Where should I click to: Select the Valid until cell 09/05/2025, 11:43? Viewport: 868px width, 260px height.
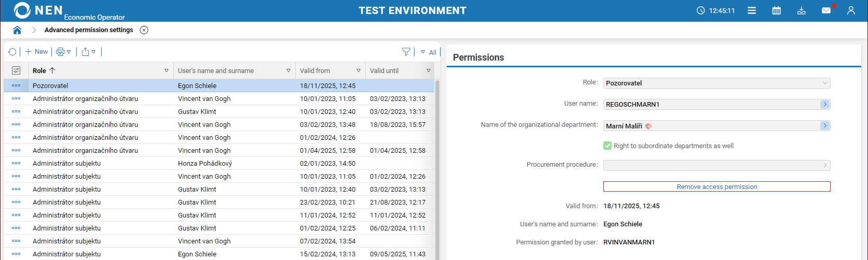pyautogui.click(x=397, y=254)
